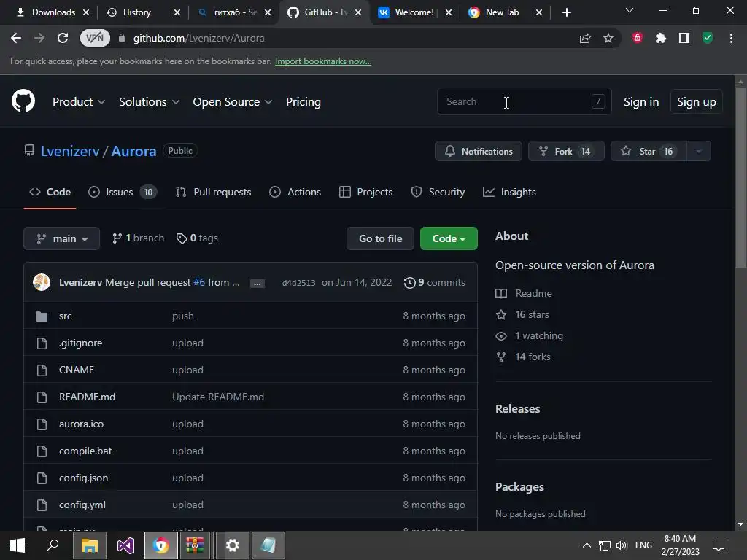This screenshot has height=560, width=747.
Task: Open the Windows Start menu
Action: tap(18, 545)
